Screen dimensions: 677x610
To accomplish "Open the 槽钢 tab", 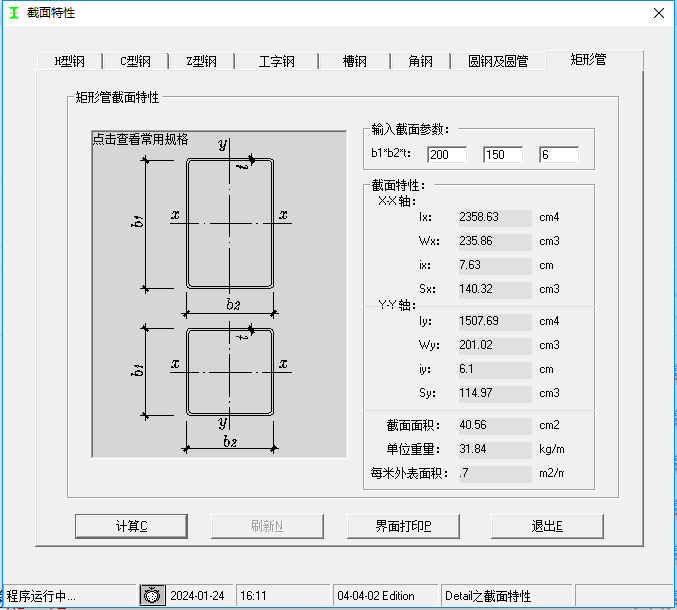I will pyautogui.click(x=354, y=61).
